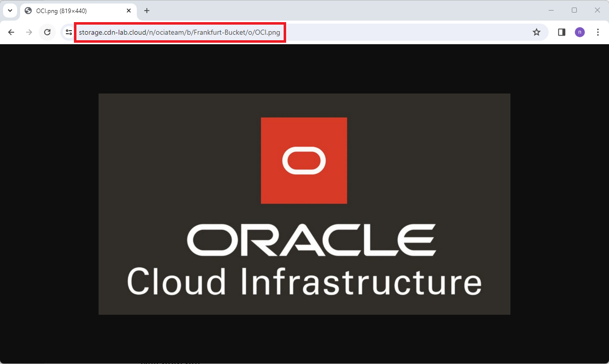Screen dimensions: 609x364
Task: Go forward to next page
Action: tap(29, 32)
